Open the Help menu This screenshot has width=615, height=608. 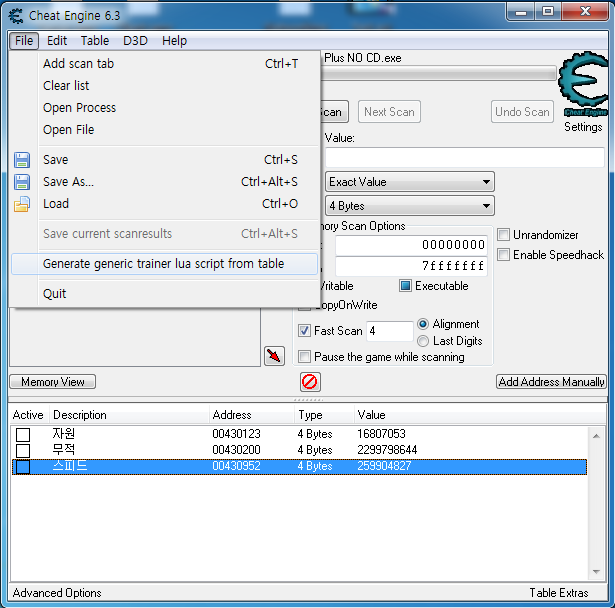click(x=175, y=40)
